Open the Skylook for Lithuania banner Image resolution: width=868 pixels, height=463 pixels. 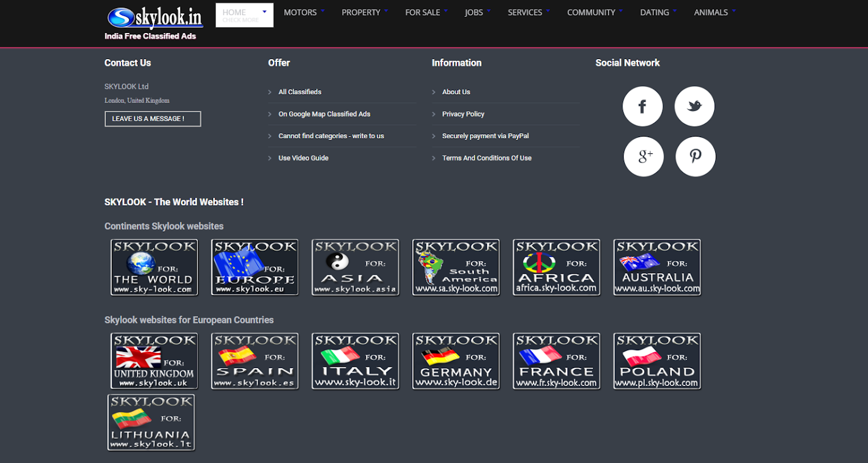151,422
